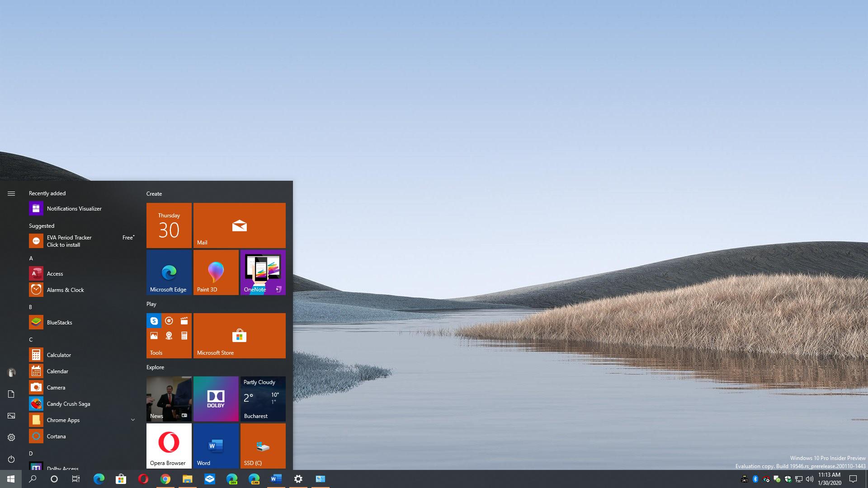Click the Create group header
The image size is (868, 488).
pyautogui.click(x=154, y=193)
